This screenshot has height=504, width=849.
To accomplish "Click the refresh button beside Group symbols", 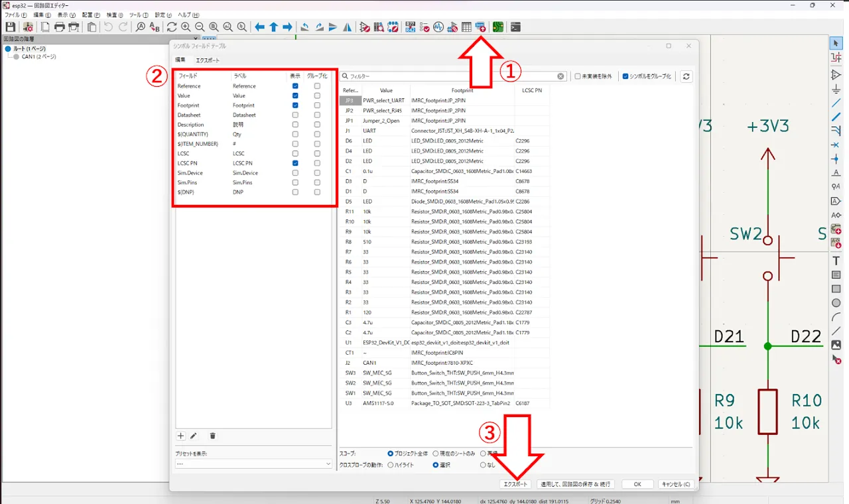I will pyautogui.click(x=686, y=76).
